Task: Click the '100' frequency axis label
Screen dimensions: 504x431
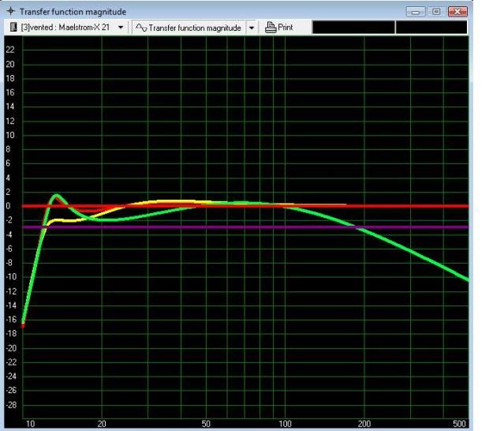Action: 285,424
